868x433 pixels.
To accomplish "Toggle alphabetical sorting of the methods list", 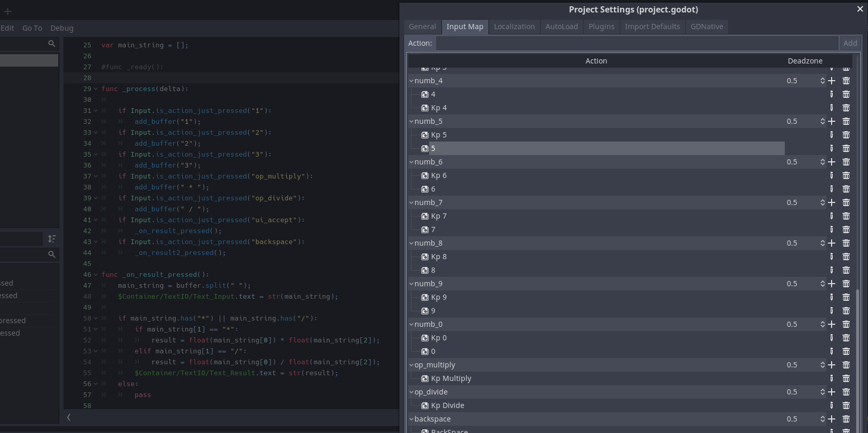I will (51, 239).
